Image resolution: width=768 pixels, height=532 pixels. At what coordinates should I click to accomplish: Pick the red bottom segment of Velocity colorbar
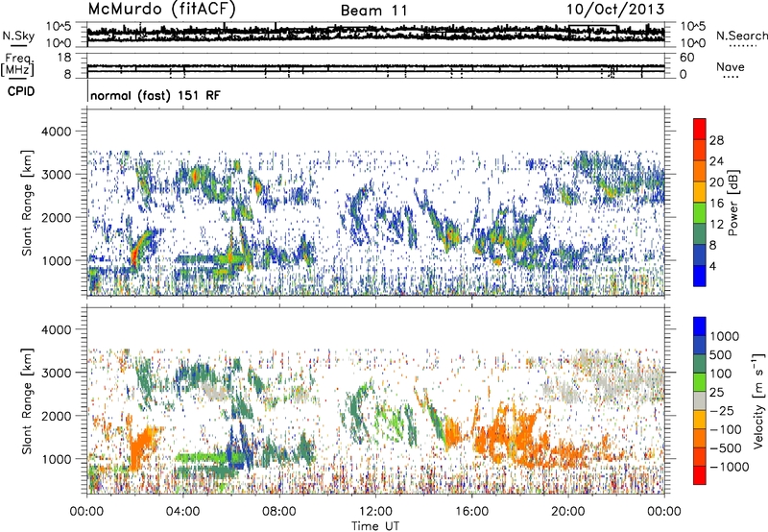pos(700,475)
